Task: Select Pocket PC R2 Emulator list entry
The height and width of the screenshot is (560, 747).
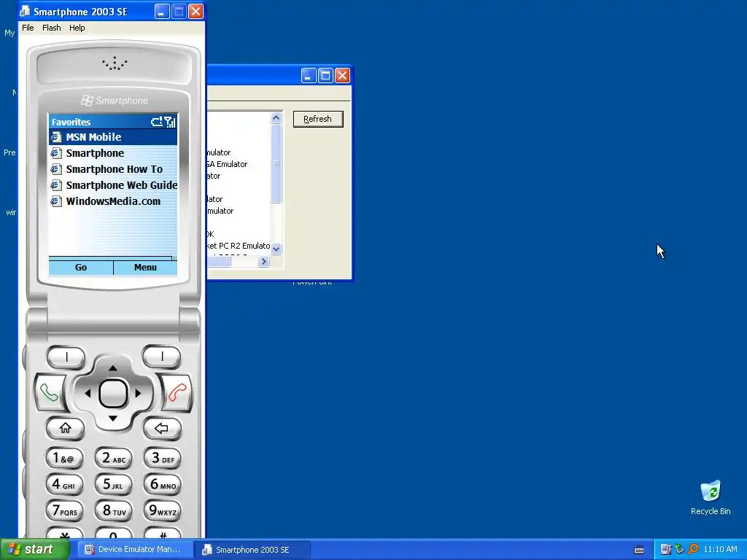Action: (239, 246)
